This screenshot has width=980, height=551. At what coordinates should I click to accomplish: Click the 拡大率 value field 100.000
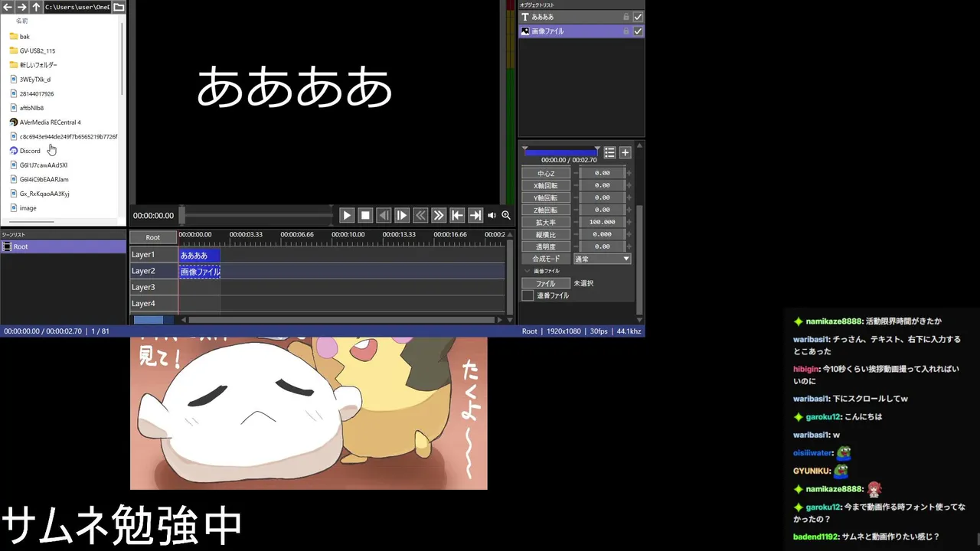(x=603, y=222)
